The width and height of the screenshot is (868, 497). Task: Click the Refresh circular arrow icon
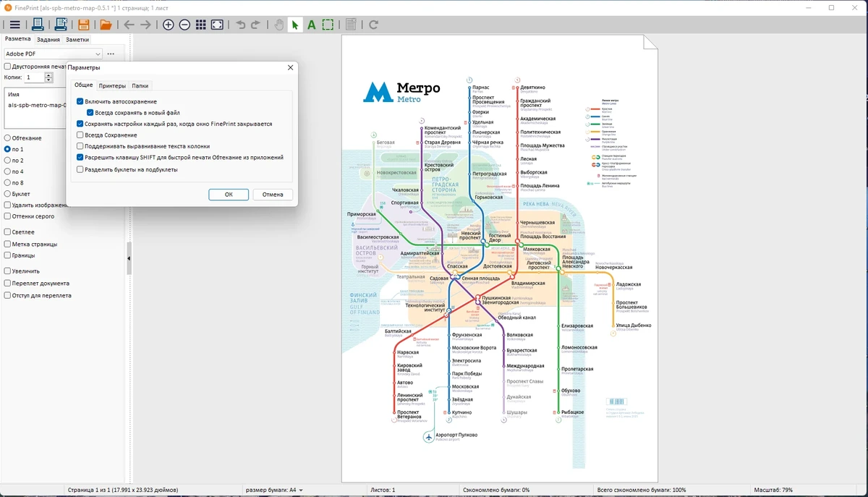(374, 25)
